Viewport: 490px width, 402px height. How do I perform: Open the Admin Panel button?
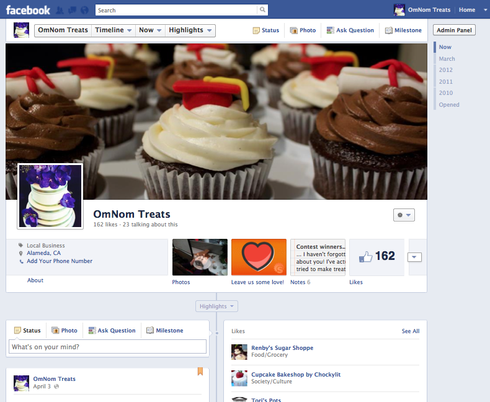tap(454, 30)
